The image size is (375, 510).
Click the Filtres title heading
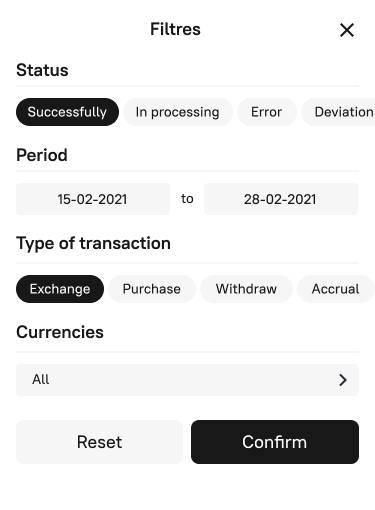175,29
